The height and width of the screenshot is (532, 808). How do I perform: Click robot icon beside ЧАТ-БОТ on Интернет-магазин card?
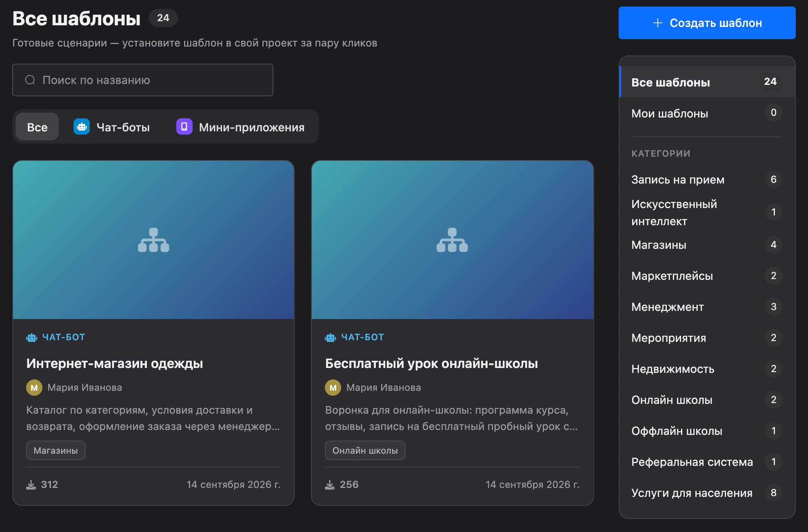(x=32, y=337)
